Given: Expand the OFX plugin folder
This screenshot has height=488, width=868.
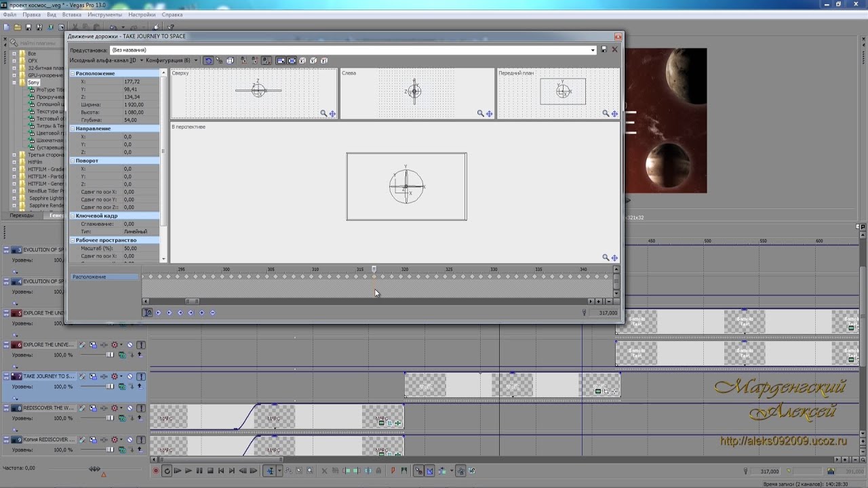Looking at the screenshot, I should tap(14, 60).
